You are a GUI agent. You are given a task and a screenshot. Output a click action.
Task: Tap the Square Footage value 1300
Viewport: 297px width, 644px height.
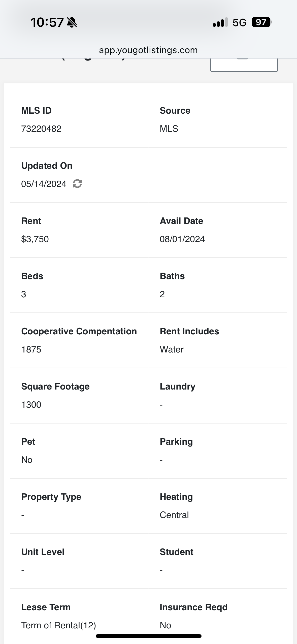point(31,405)
